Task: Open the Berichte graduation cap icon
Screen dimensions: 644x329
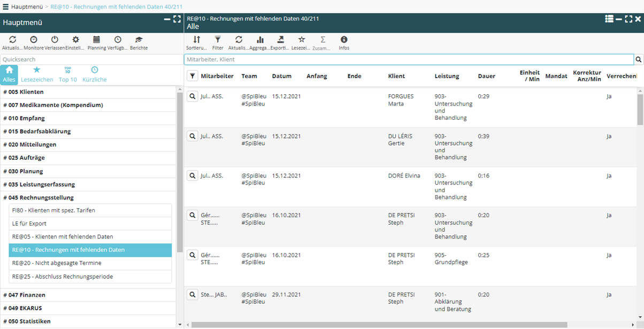Action: [x=139, y=40]
